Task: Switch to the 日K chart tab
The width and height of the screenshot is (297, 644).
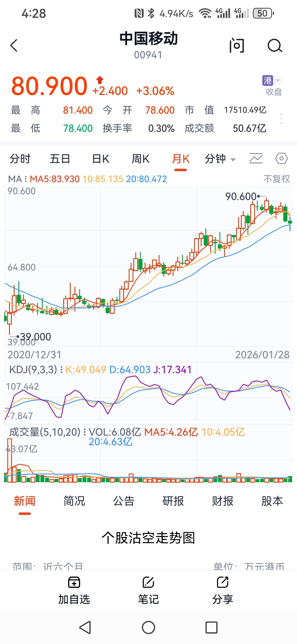Action: click(101, 159)
